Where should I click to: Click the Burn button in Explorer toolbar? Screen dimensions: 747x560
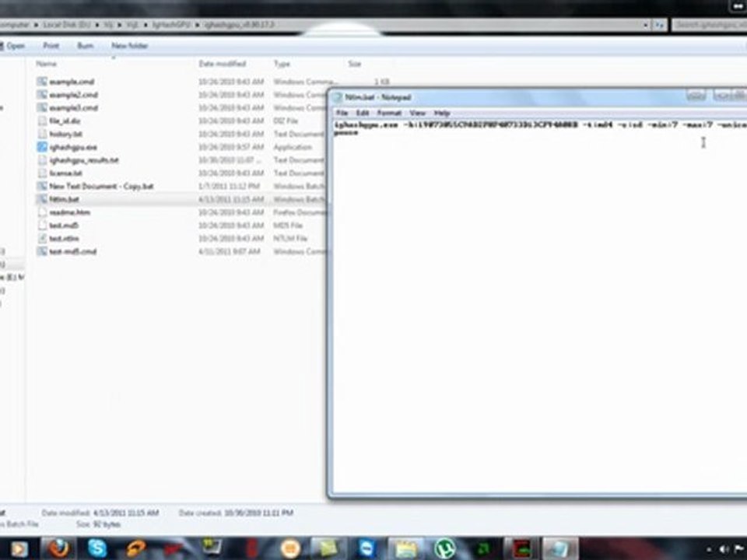click(86, 46)
